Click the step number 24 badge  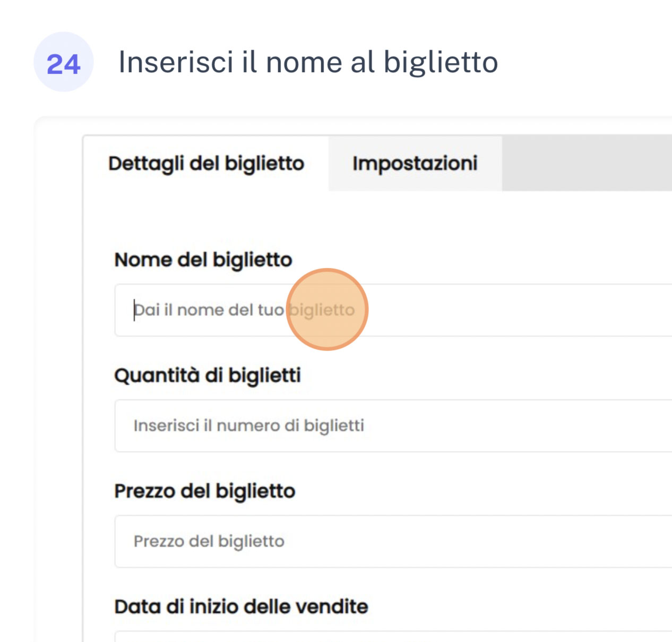coord(63,63)
